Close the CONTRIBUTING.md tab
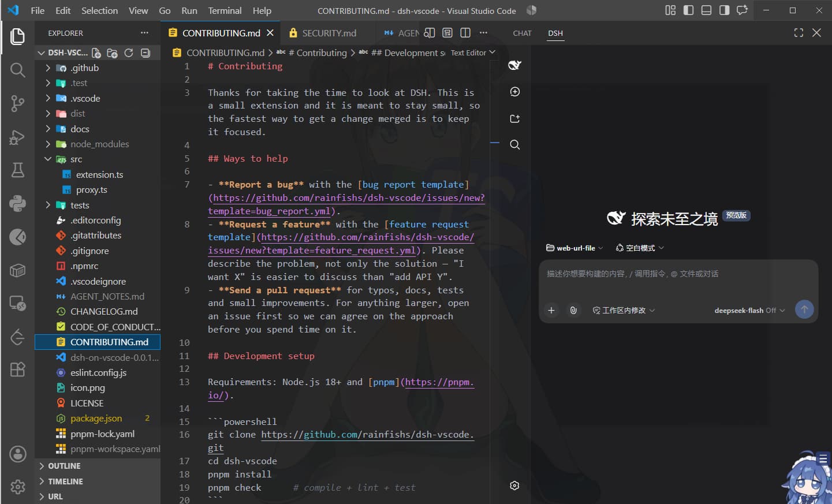Viewport: 832px width, 504px height. (x=270, y=33)
